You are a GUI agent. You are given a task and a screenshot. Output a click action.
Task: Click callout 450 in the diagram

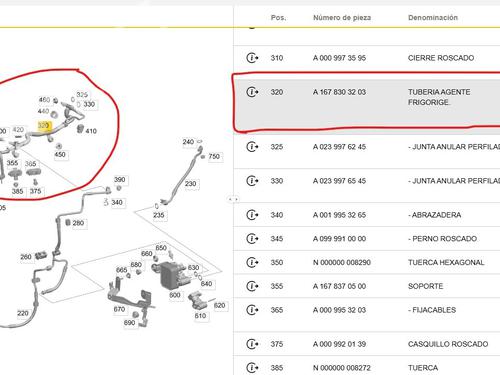click(60, 154)
